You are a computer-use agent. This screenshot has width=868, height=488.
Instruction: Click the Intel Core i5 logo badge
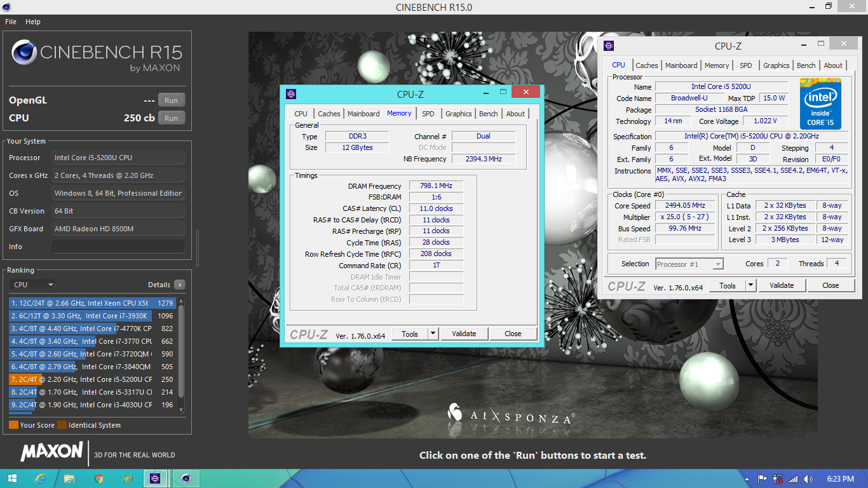pos(820,104)
